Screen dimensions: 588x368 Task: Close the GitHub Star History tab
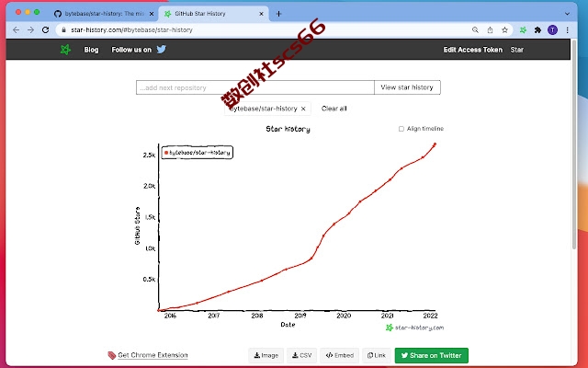pyautogui.click(x=261, y=14)
